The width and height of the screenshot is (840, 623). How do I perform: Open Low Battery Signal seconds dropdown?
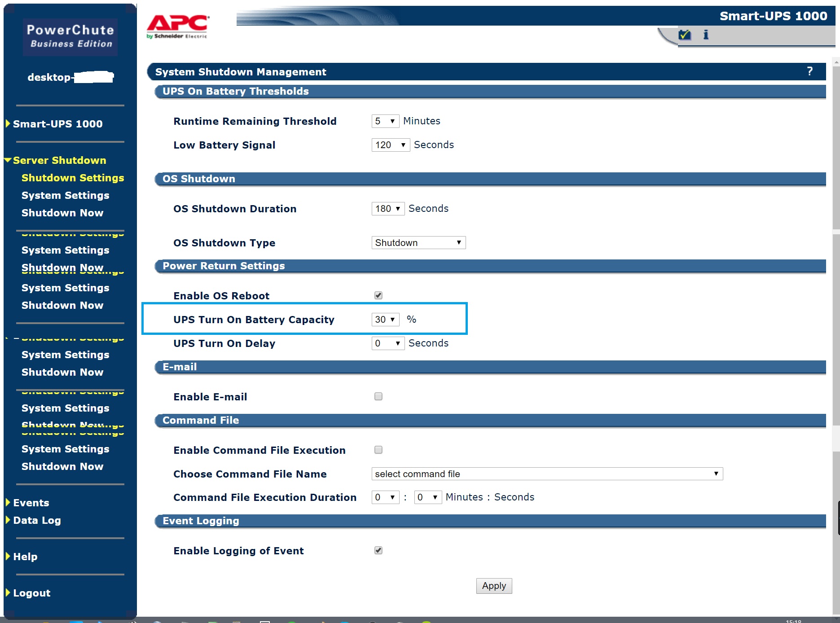point(391,145)
